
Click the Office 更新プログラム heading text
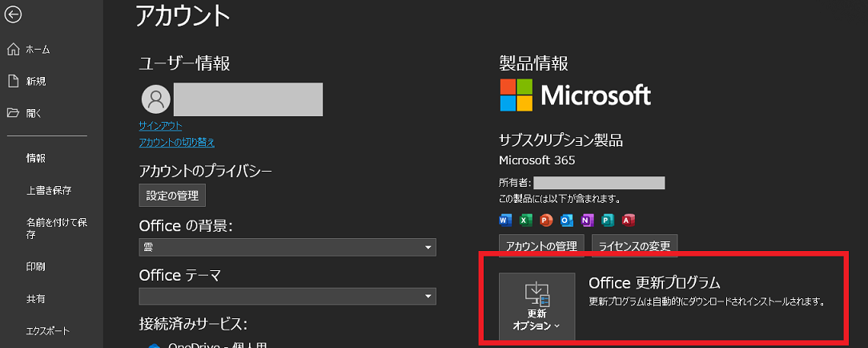654,282
